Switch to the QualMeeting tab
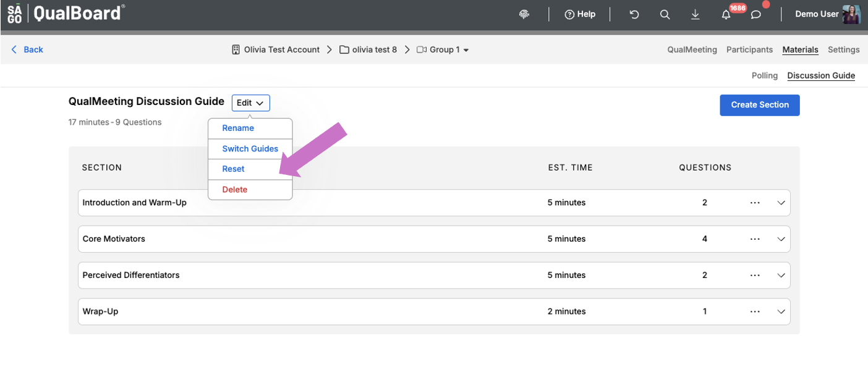The image size is (868, 388). 692,49
